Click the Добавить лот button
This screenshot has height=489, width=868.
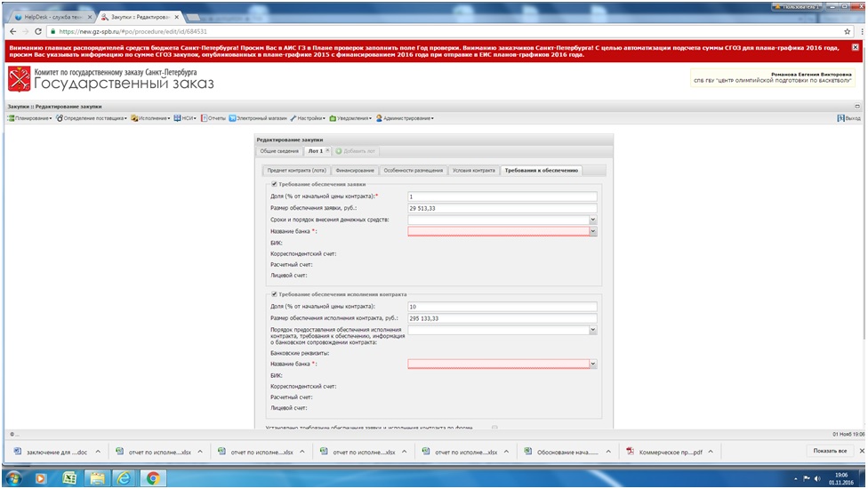(x=356, y=151)
